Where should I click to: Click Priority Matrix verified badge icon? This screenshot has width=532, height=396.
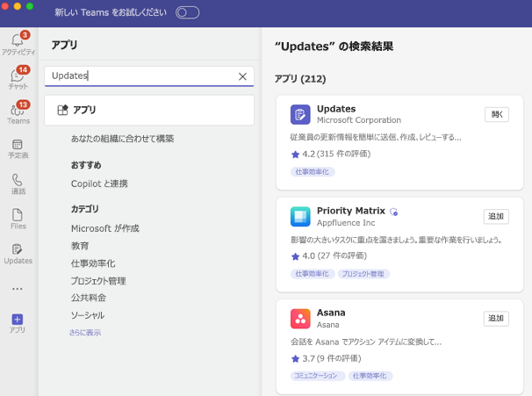click(394, 212)
